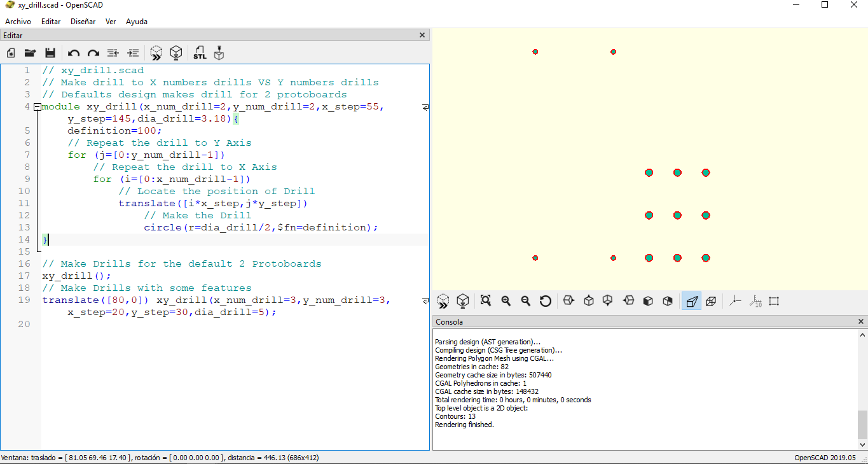Click the 'for (j=[0:y_num_drill-1])' line
Viewport: 868px width, 464px height.
point(147,155)
